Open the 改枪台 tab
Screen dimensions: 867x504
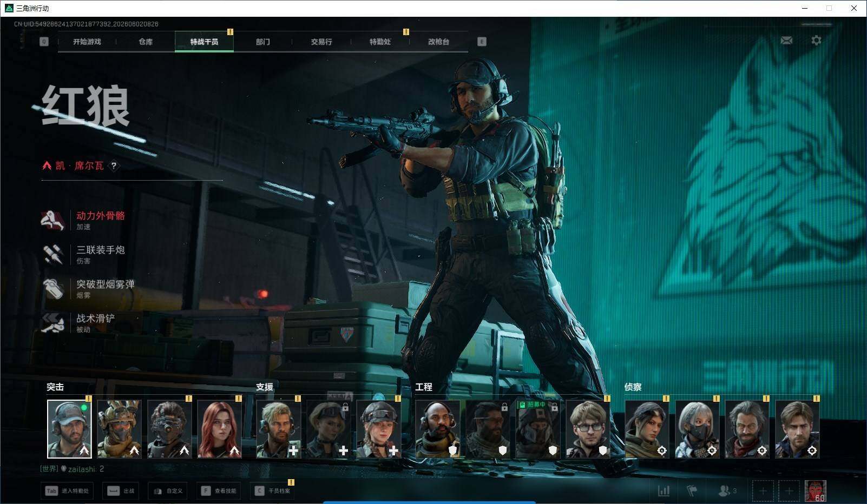438,42
